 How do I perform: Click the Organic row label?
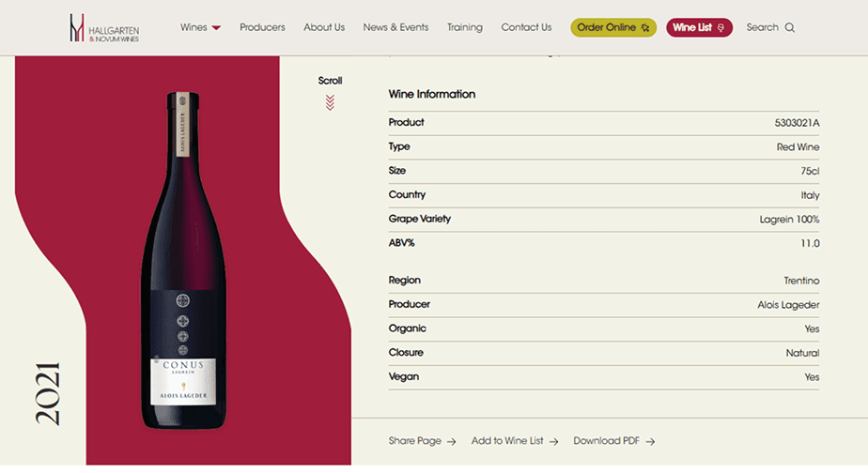point(408,328)
